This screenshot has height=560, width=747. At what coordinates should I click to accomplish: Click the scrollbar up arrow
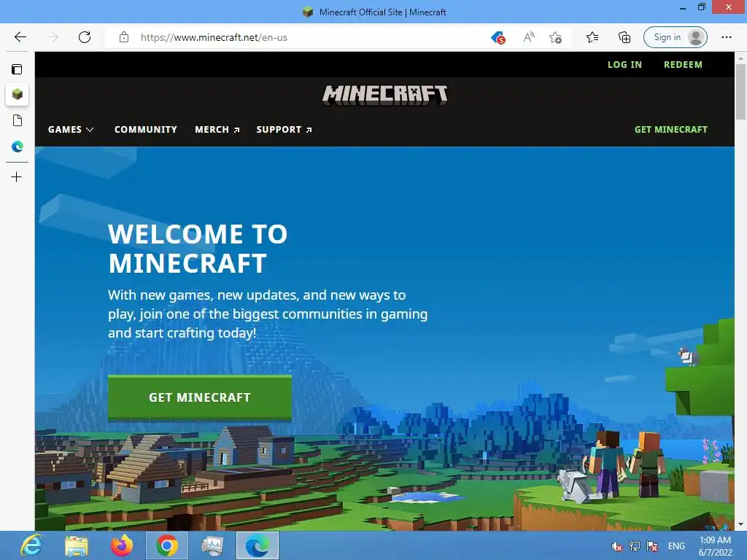point(740,58)
